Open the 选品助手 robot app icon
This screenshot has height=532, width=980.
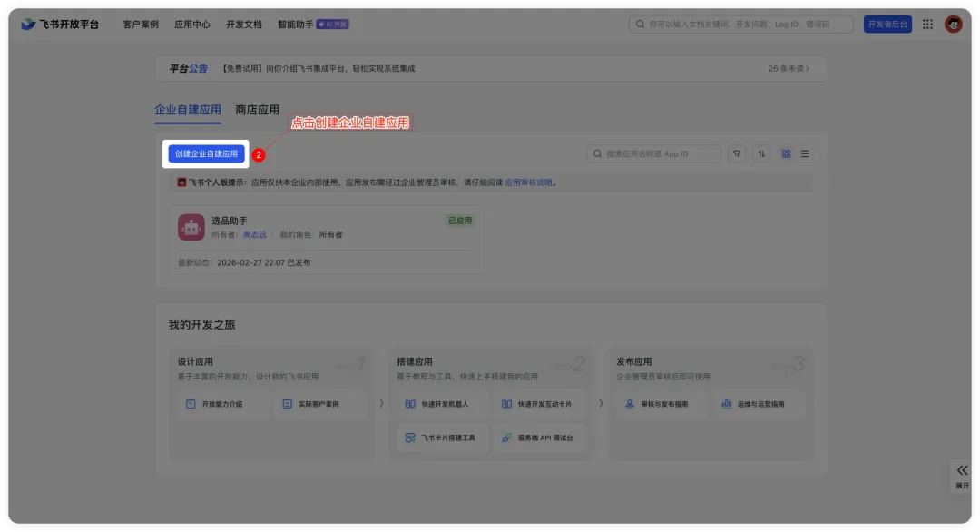click(191, 227)
